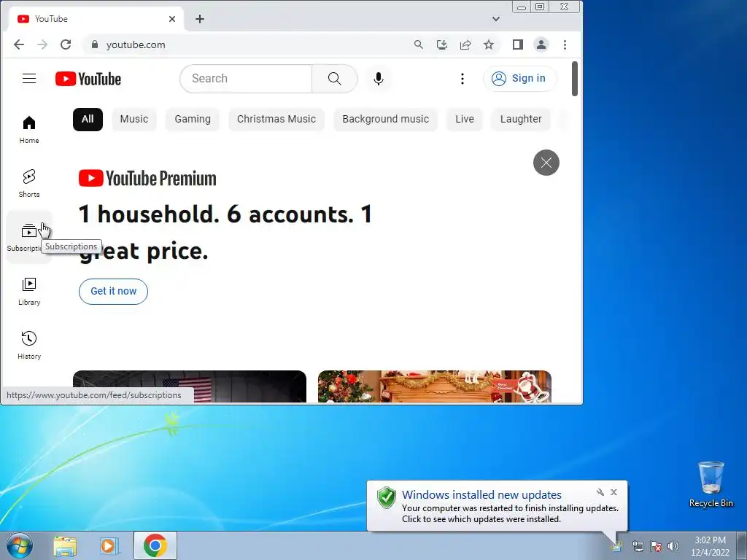
Task: Start voice search with microphone icon
Action: point(379,79)
